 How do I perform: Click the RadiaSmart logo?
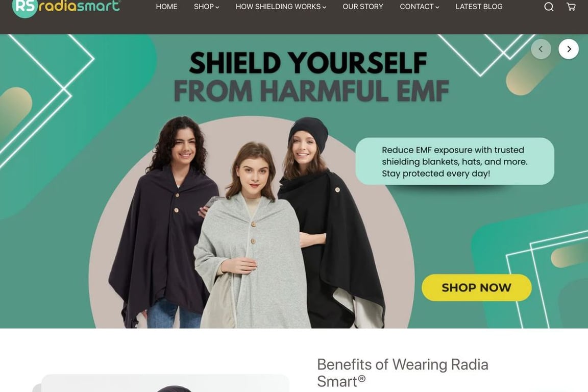pos(66,8)
